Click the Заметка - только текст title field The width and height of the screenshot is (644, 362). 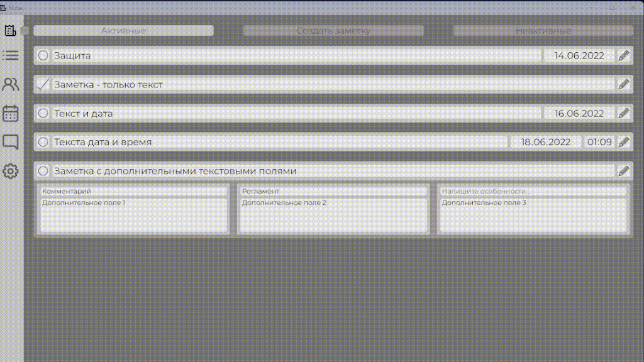pyautogui.click(x=333, y=85)
